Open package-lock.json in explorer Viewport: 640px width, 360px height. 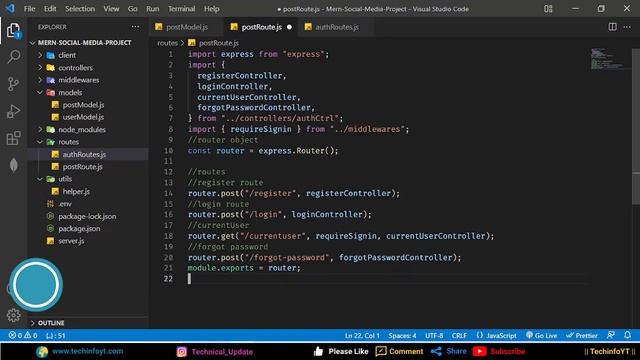click(x=87, y=216)
